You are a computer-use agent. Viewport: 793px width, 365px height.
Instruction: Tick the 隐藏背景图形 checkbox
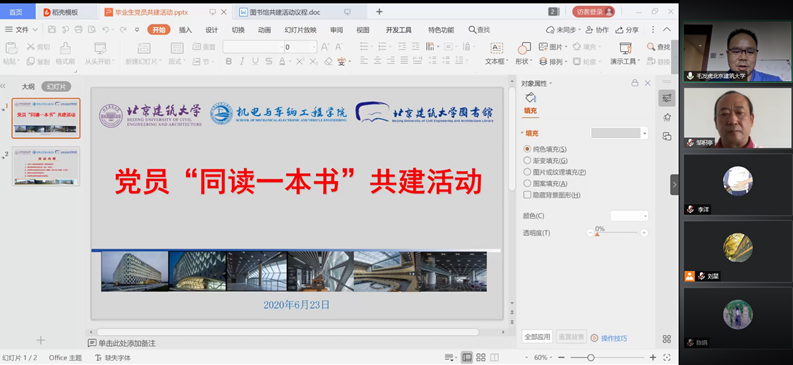click(x=527, y=195)
